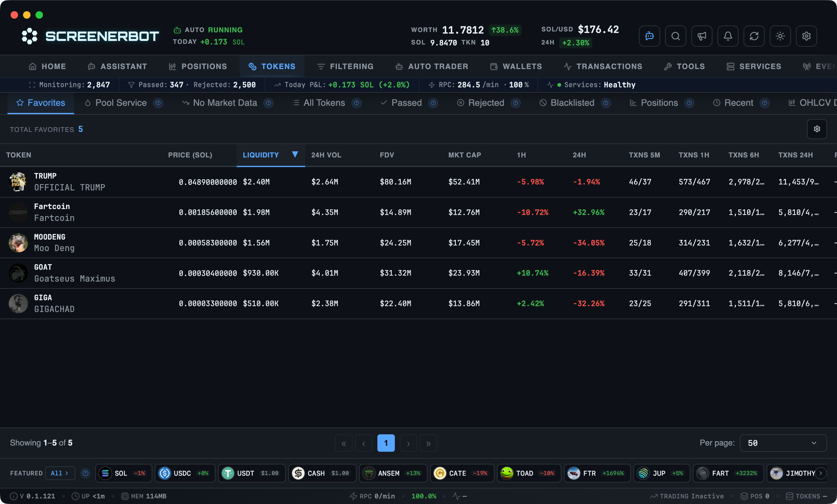Click the Recent tab help icon
837x504 pixels.
click(x=764, y=103)
